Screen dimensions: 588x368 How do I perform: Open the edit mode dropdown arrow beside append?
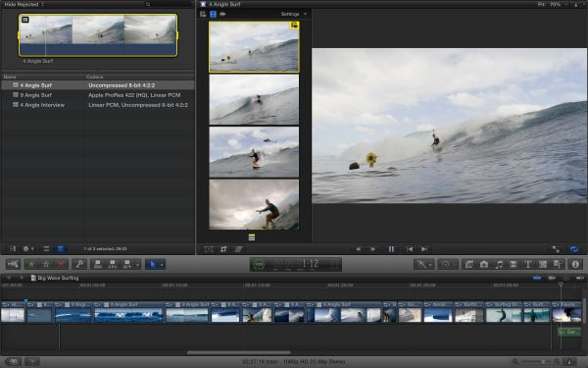pyautogui.click(x=137, y=265)
